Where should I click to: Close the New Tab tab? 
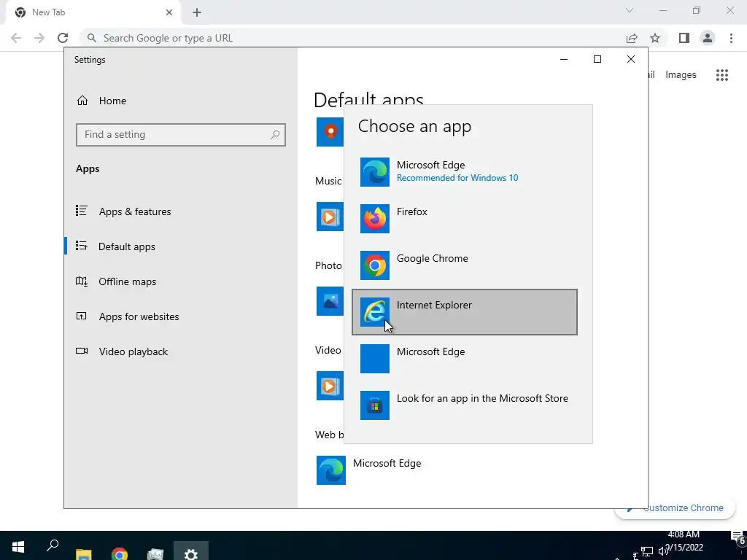pyautogui.click(x=169, y=12)
